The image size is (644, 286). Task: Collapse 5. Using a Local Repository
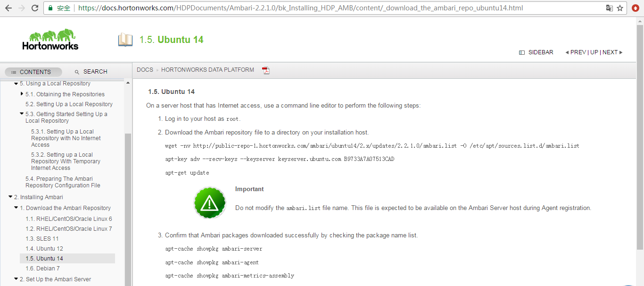click(x=16, y=84)
